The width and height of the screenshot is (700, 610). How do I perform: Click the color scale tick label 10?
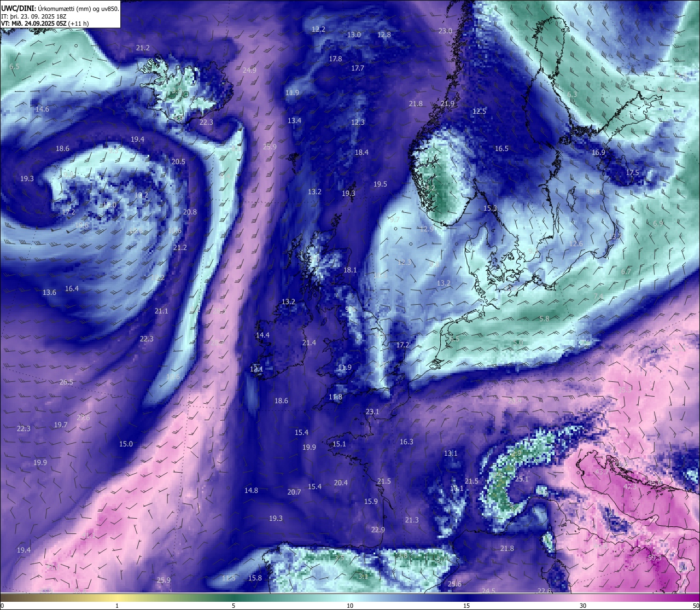pyautogui.click(x=350, y=606)
